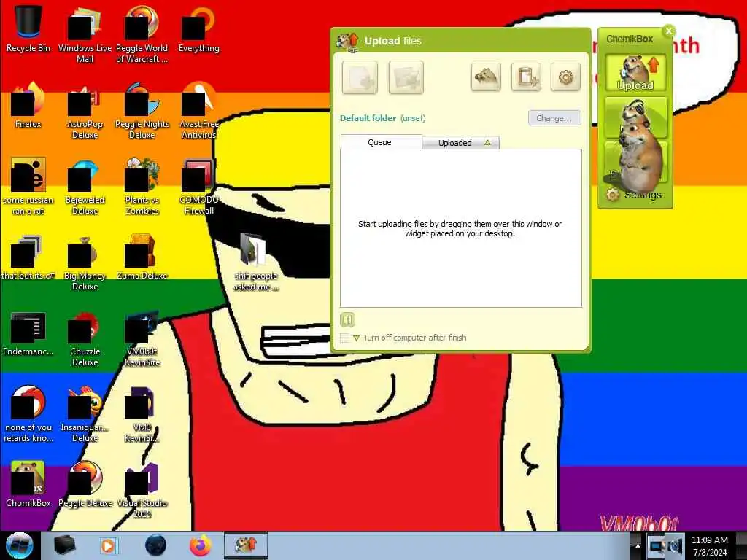Click the Upload button in ChomikBox widget
Viewport: 747px width, 560px height.
(x=635, y=73)
